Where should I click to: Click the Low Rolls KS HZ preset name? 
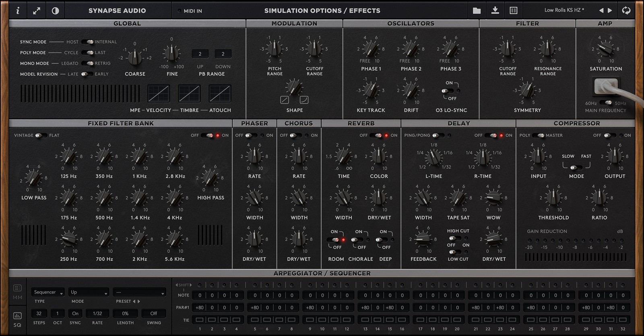(564, 10)
